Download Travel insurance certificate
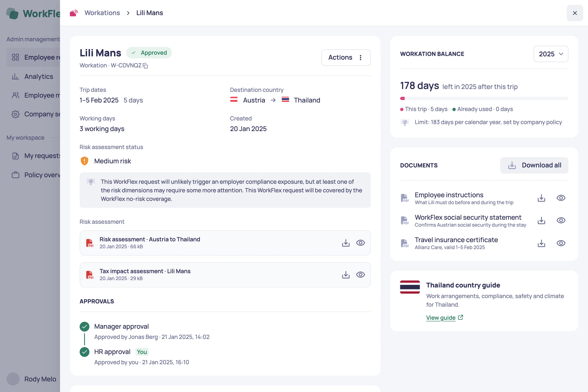 (541, 243)
